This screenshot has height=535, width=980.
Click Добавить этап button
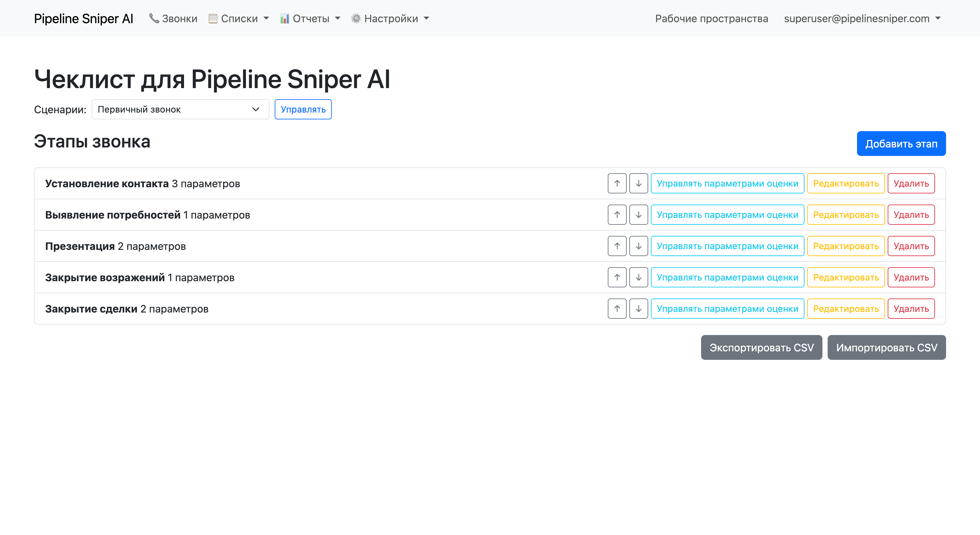pos(901,144)
